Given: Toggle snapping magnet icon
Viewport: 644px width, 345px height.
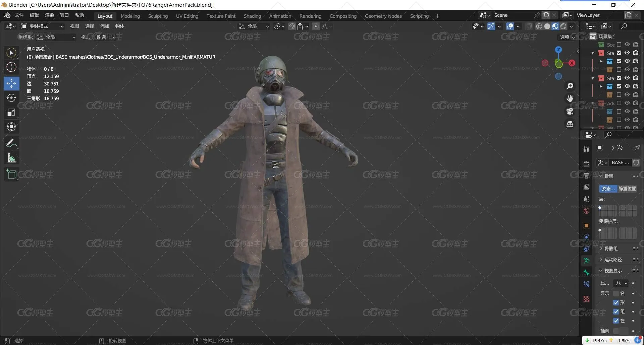Looking at the screenshot, I should 292,26.
